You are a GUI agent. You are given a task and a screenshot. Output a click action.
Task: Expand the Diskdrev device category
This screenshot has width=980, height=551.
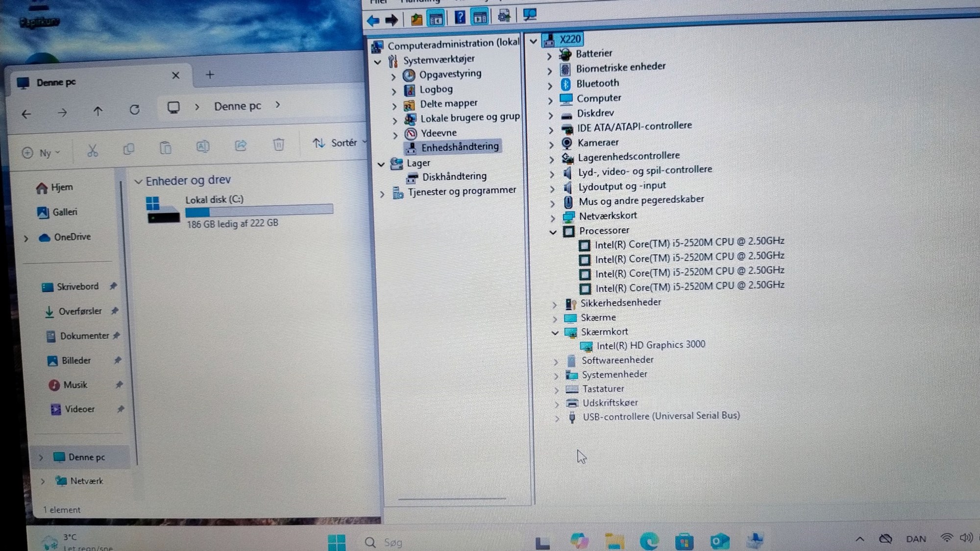coord(550,116)
